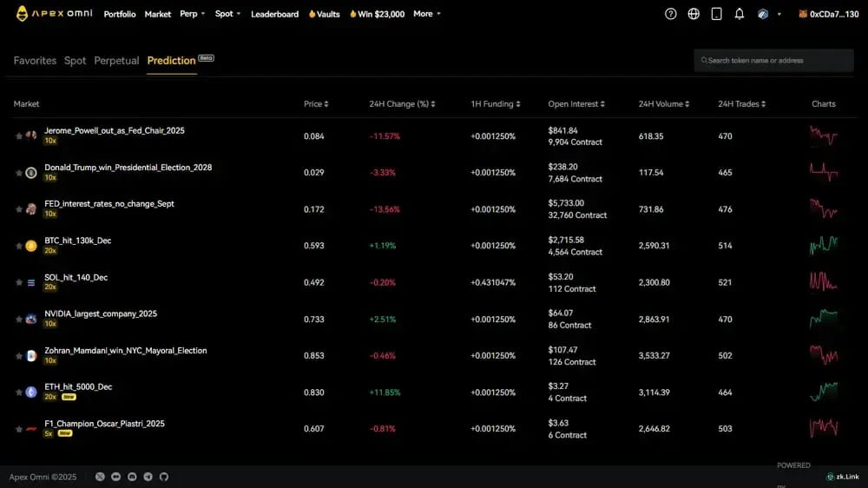Click the 0.593 price of BTC_hit_130k_Dec
868x488 pixels.
point(314,246)
